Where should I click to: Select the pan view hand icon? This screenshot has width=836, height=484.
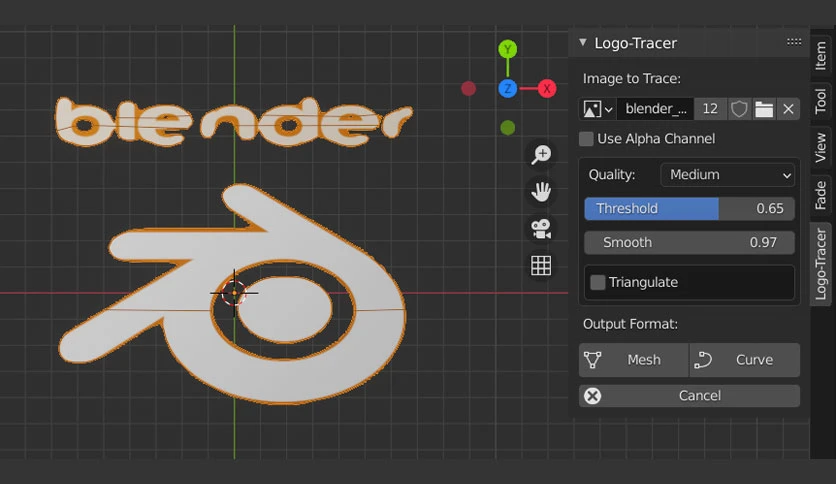click(541, 191)
